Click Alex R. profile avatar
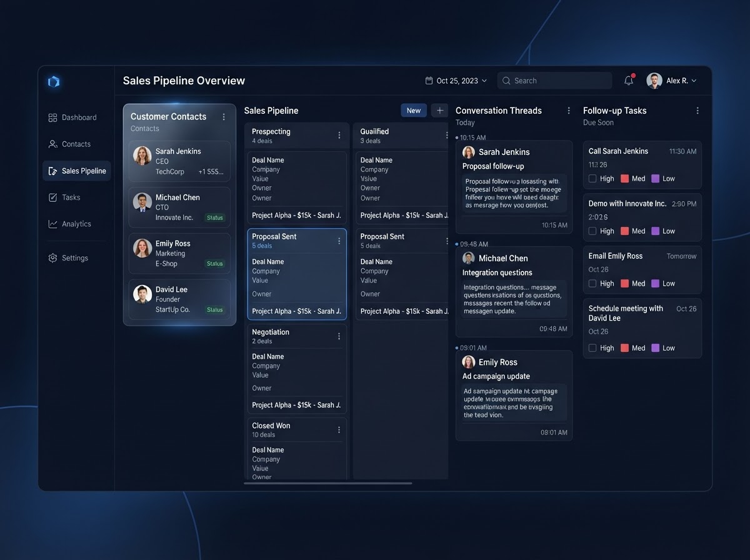 [654, 81]
